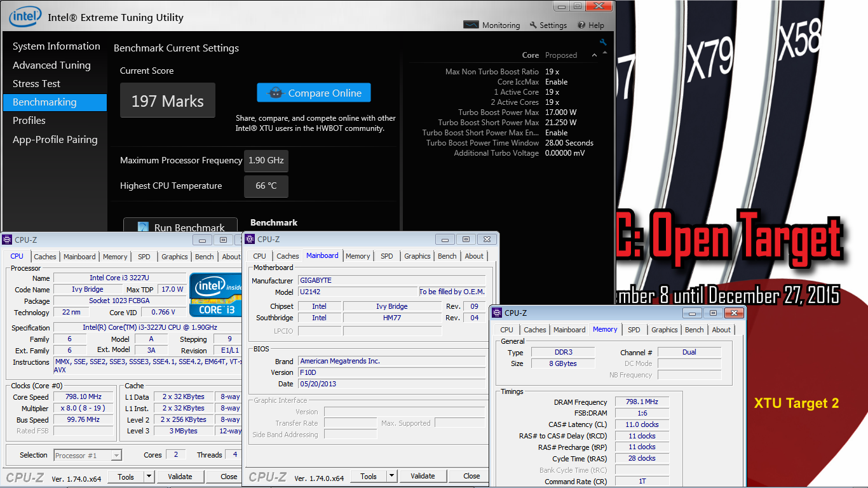The image size is (868, 488).
Task: Open Graphics tab in CPU-Z CPU window
Action: 174,257
